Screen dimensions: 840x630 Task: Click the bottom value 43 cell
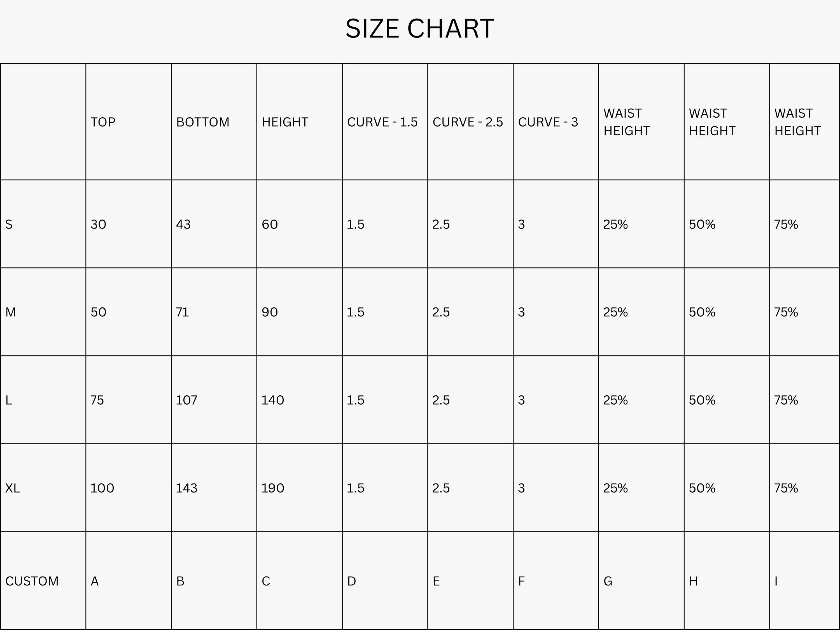click(183, 225)
